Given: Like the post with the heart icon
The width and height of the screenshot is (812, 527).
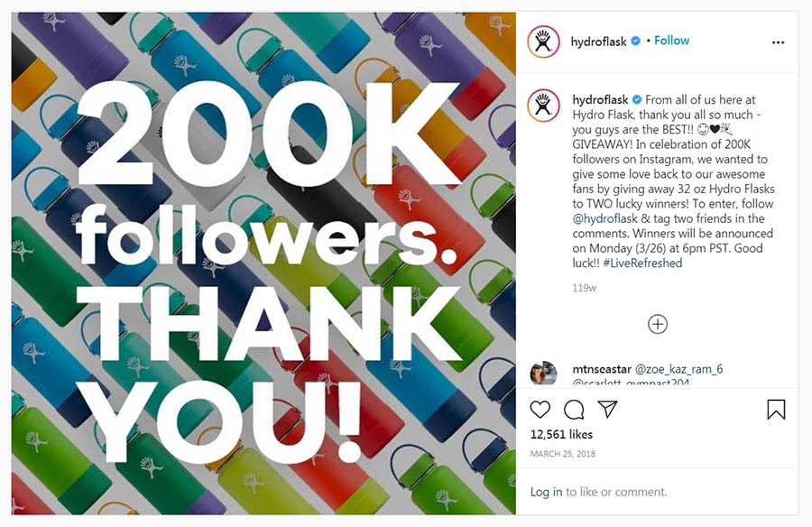Looking at the screenshot, I should pos(540,410).
